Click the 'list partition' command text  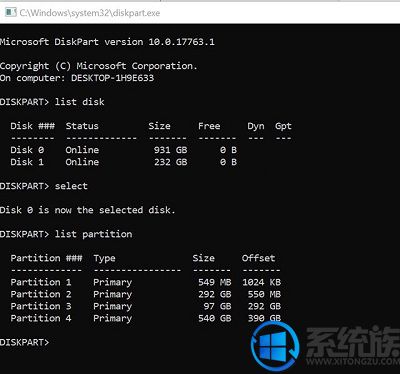click(x=94, y=234)
